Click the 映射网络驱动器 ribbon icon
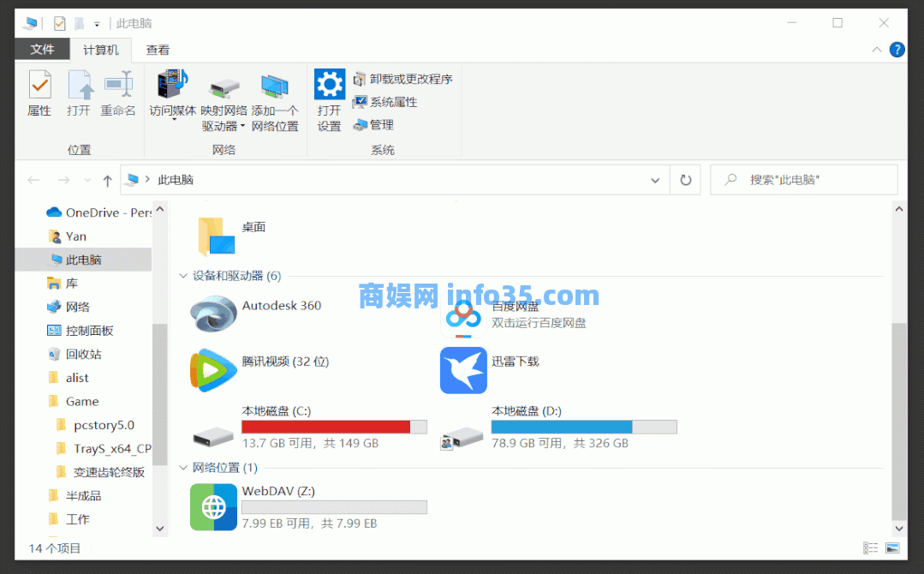The image size is (924, 574). pyautogui.click(x=224, y=97)
